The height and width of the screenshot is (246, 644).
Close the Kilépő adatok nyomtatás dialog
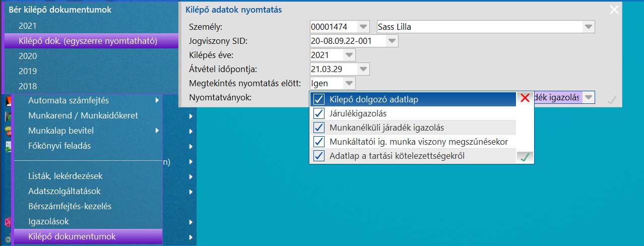click(614, 10)
